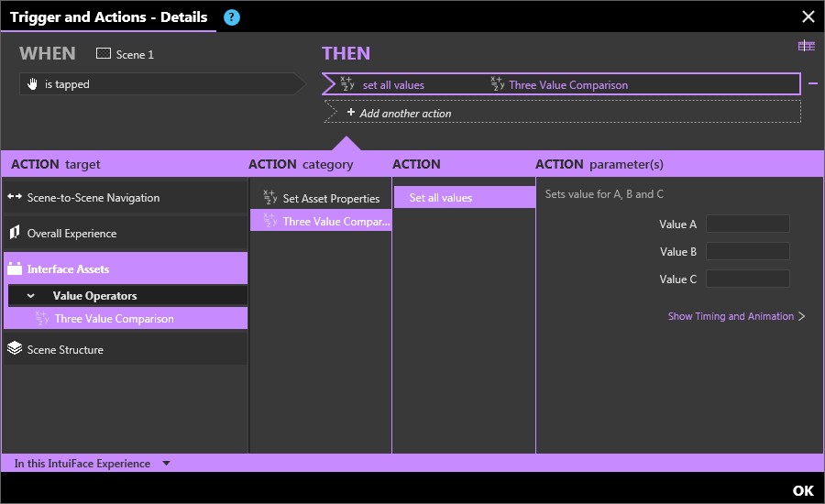Collapse the Value Operators group
Image resolution: width=825 pixels, height=504 pixels.
[30, 296]
